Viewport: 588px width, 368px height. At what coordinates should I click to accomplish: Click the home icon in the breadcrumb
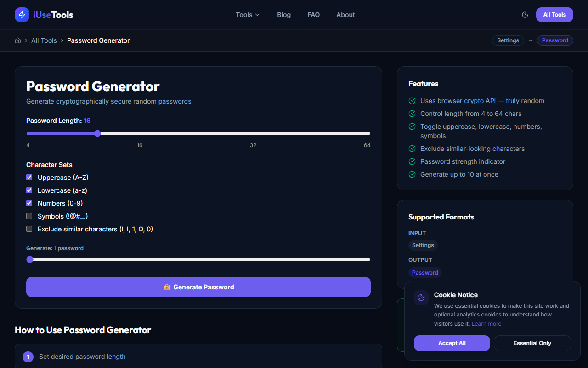17,40
